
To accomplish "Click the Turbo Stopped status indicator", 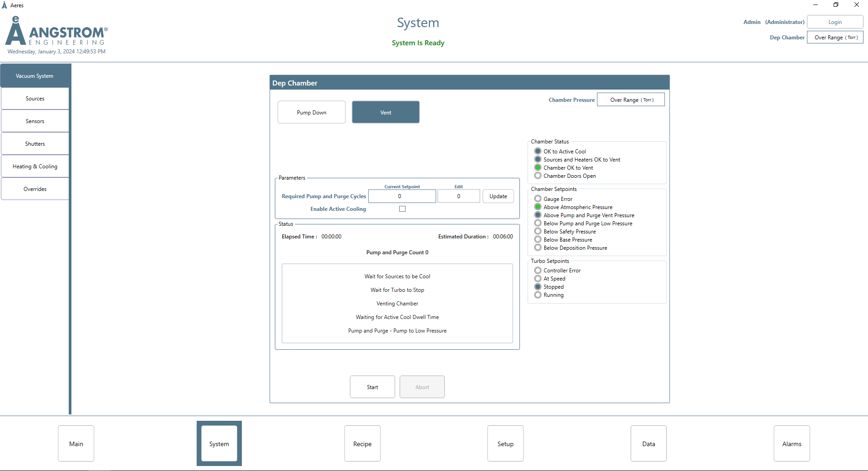I will (538, 287).
